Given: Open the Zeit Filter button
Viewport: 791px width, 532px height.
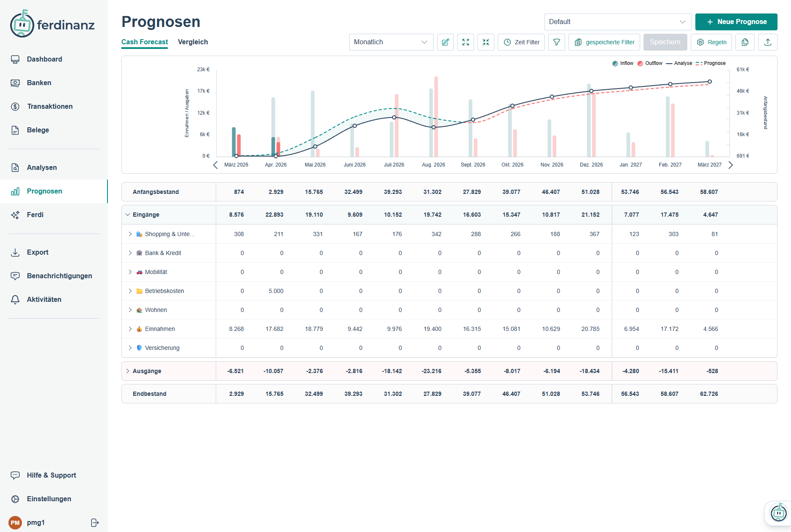Looking at the screenshot, I should 521,42.
